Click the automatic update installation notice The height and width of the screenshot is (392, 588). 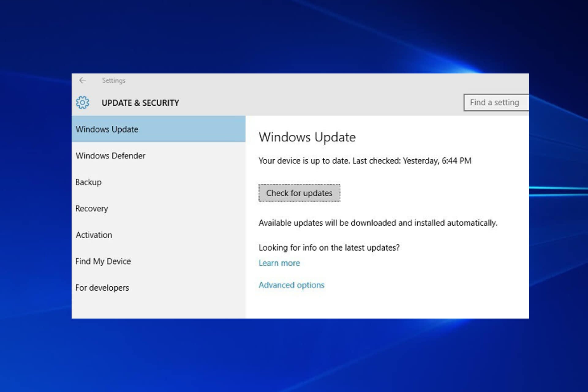point(378,223)
